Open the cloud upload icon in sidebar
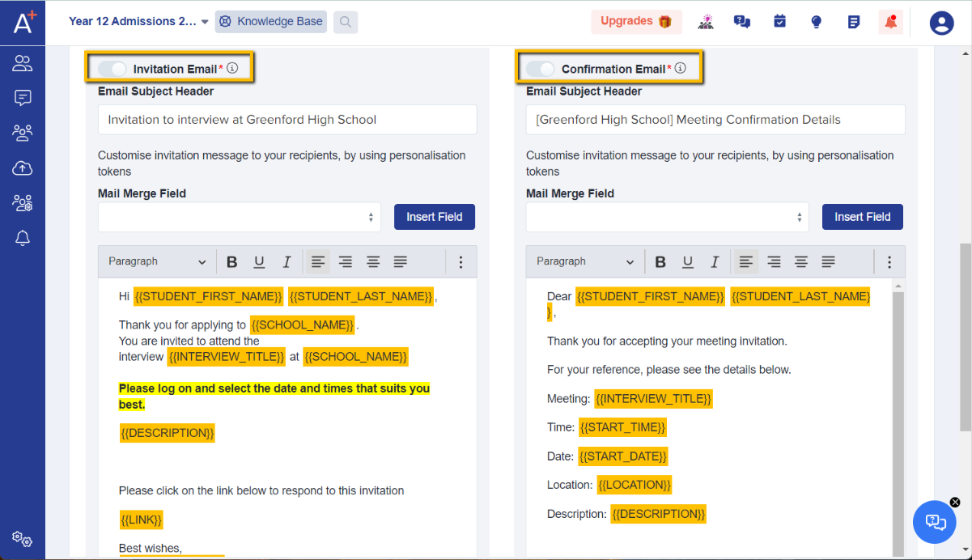The image size is (972, 560). pos(23,168)
